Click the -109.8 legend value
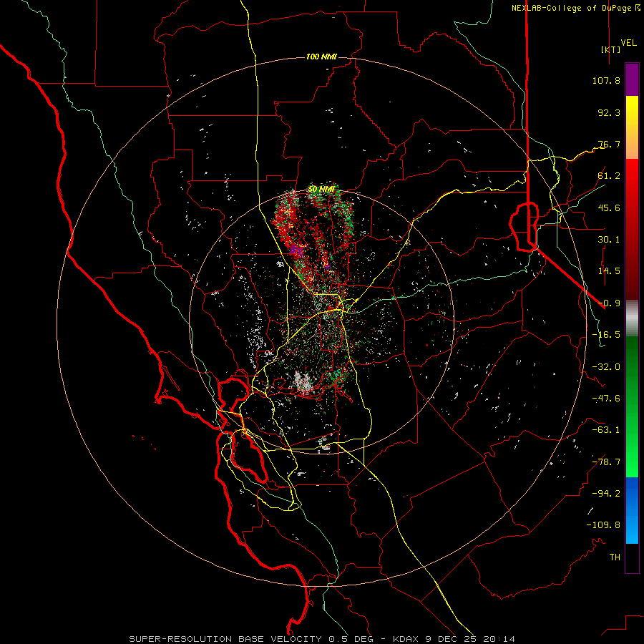644x644 pixels. pyautogui.click(x=603, y=525)
